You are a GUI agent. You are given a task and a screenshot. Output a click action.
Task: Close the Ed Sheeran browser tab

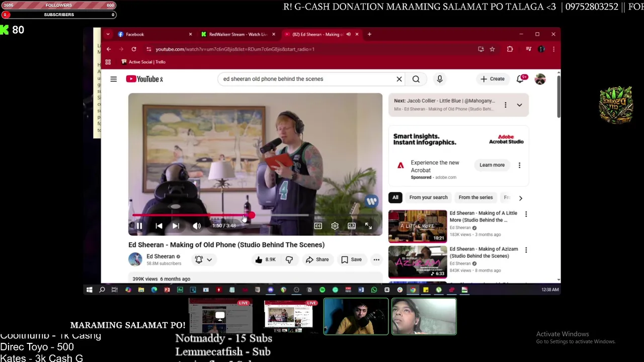[357, 34]
